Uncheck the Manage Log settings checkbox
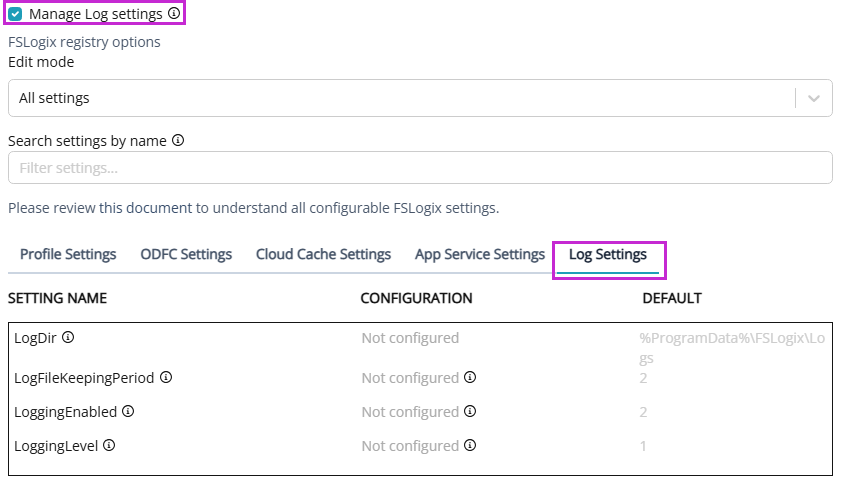The height and width of the screenshot is (482, 842). [15, 15]
